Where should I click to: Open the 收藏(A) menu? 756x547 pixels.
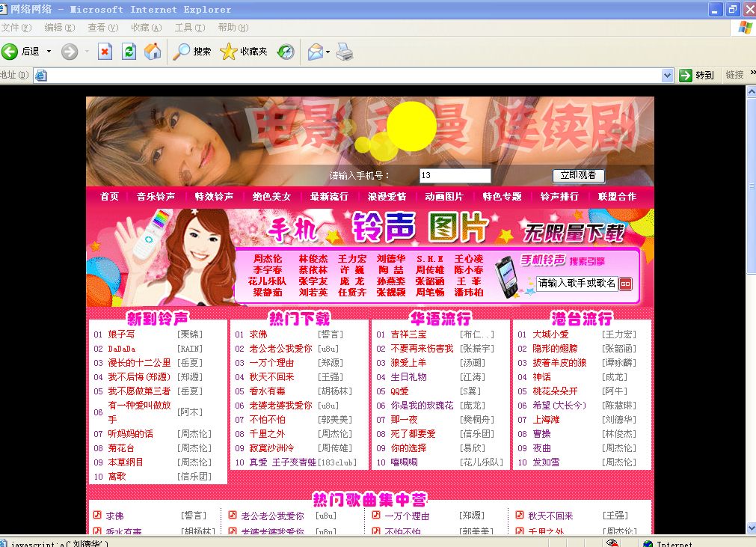147,28
